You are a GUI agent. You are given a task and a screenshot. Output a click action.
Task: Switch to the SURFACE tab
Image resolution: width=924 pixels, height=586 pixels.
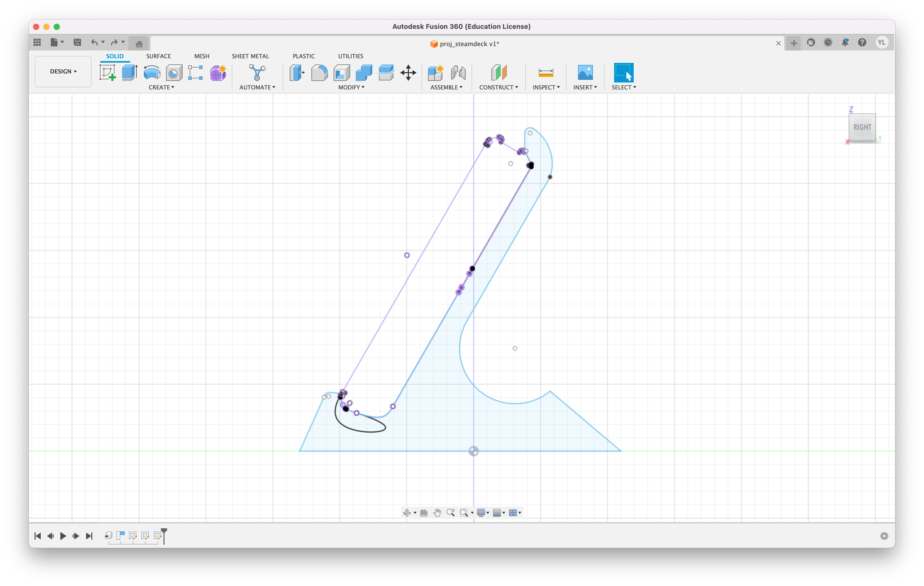click(x=158, y=56)
